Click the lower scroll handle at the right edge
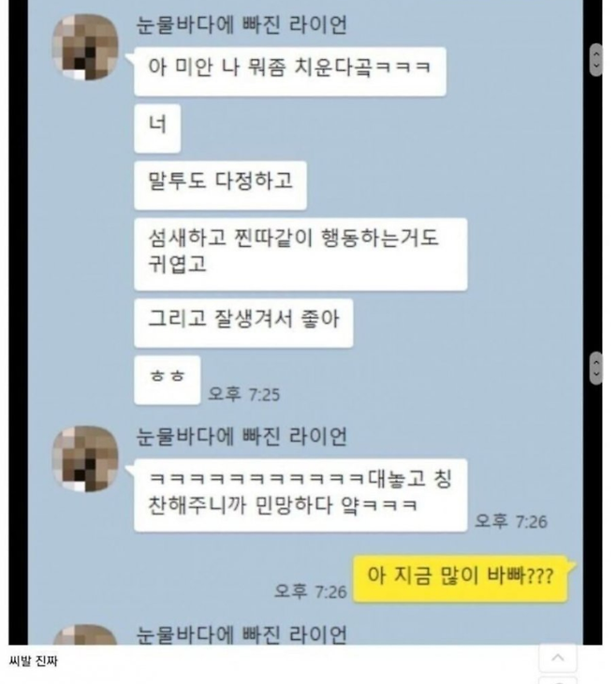This screenshot has width=616, height=684. tap(596, 369)
